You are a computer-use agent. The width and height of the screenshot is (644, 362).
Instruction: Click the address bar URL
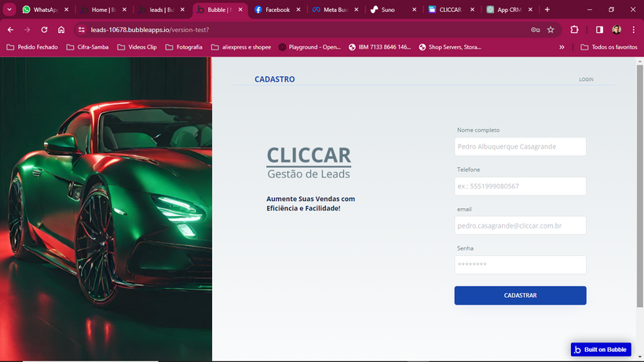click(x=149, y=30)
